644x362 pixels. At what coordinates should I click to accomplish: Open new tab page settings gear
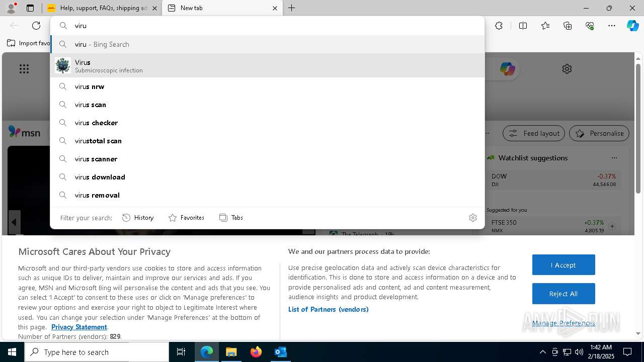(567, 69)
